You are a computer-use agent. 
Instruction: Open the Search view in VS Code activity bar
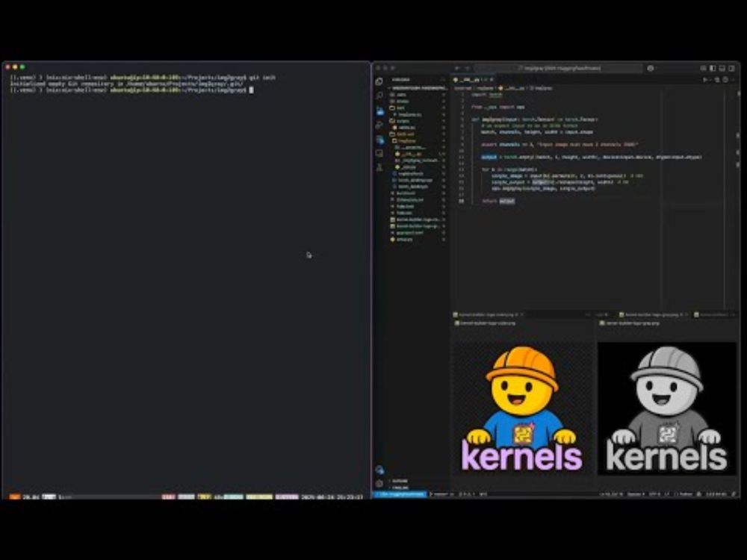[379, 96]
